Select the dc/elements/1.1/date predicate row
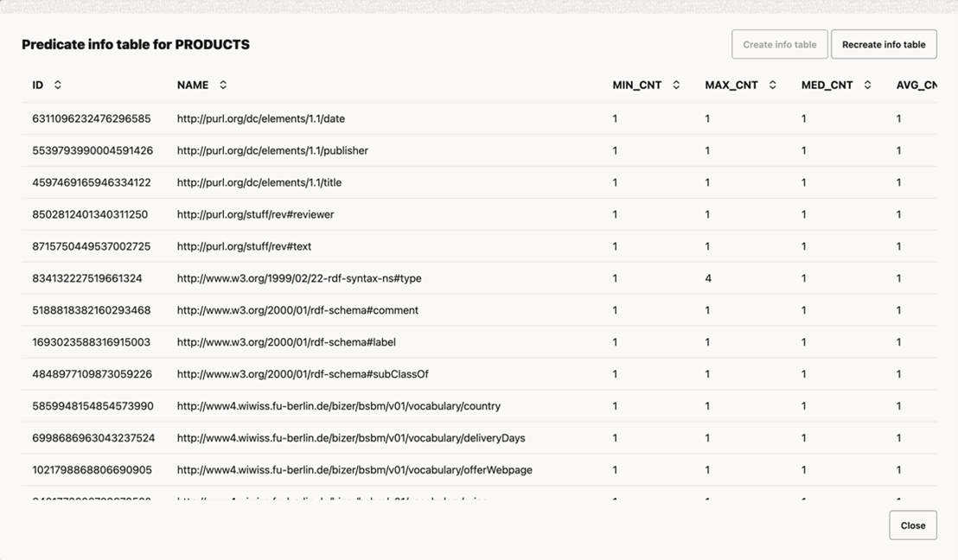The height and width of the screenshot is (560, 958). (x=260, y=118)
